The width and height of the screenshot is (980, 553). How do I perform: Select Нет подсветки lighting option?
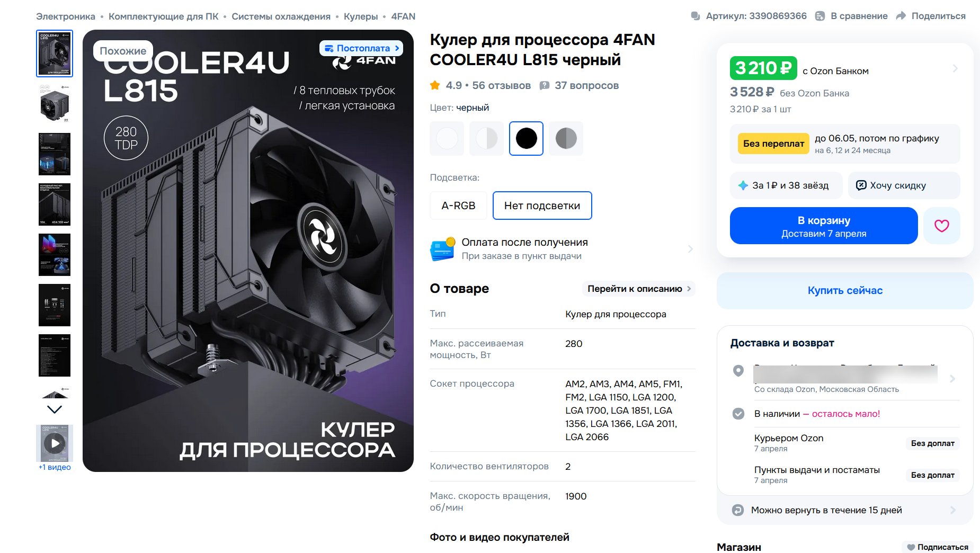click(x=542, y=206)
